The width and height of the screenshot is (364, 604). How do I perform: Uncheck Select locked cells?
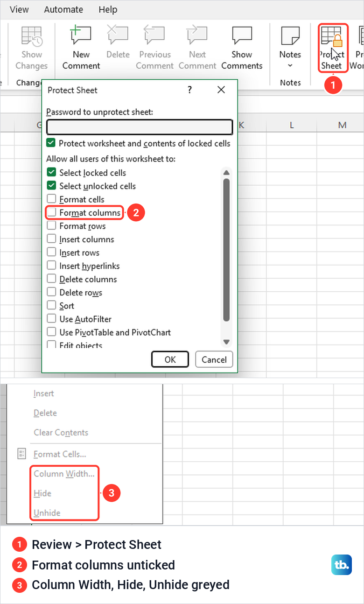[x=51, y=173]
